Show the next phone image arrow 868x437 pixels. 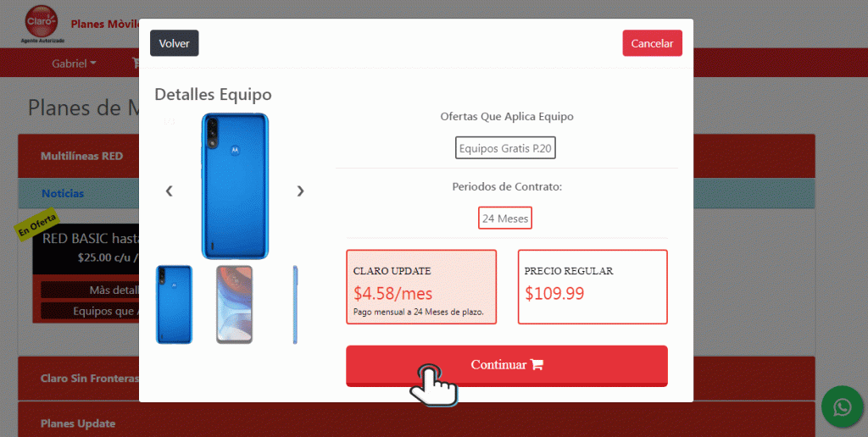pyautogui.click(x=300, y=191)
